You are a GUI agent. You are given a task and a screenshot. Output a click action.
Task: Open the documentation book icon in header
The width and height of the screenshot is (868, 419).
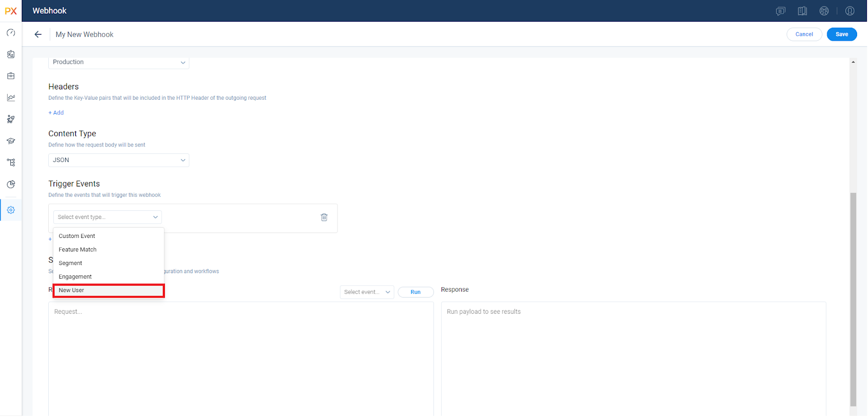point(802,11)
